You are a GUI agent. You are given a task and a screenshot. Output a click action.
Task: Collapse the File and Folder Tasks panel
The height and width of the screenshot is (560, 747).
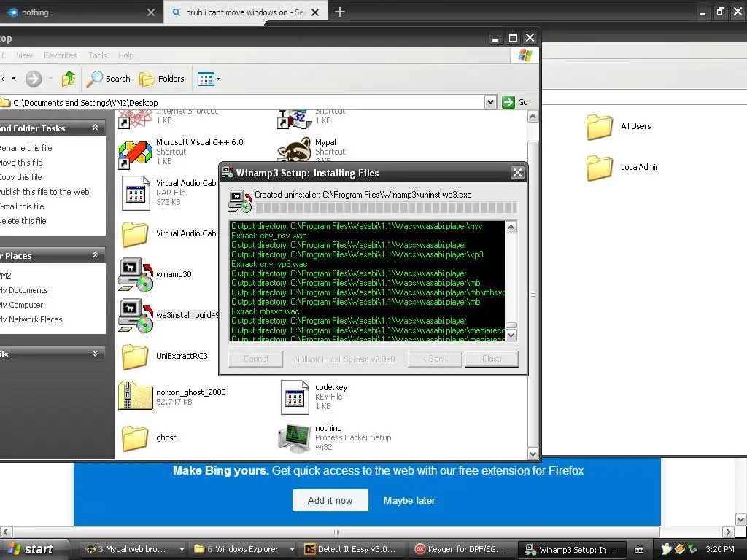(x=96, y=128)
